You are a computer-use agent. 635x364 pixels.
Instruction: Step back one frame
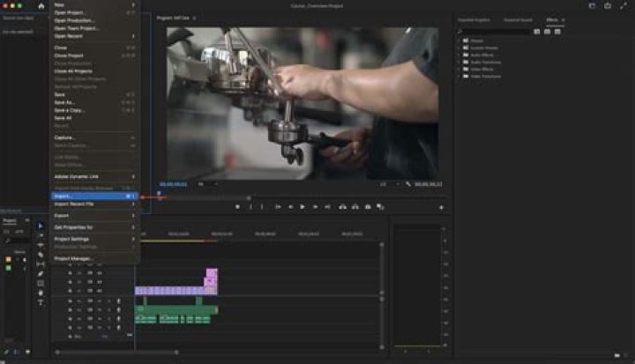click(x=290, y=207)
